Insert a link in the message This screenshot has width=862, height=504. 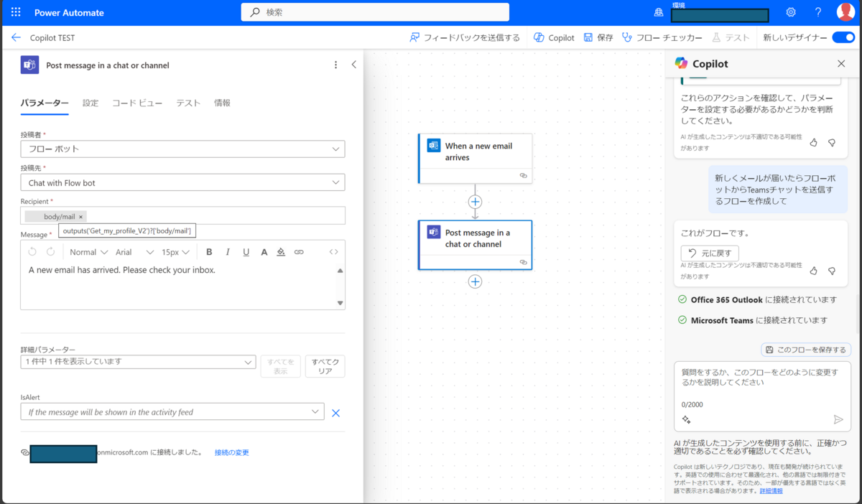click(x=299, y=252)
